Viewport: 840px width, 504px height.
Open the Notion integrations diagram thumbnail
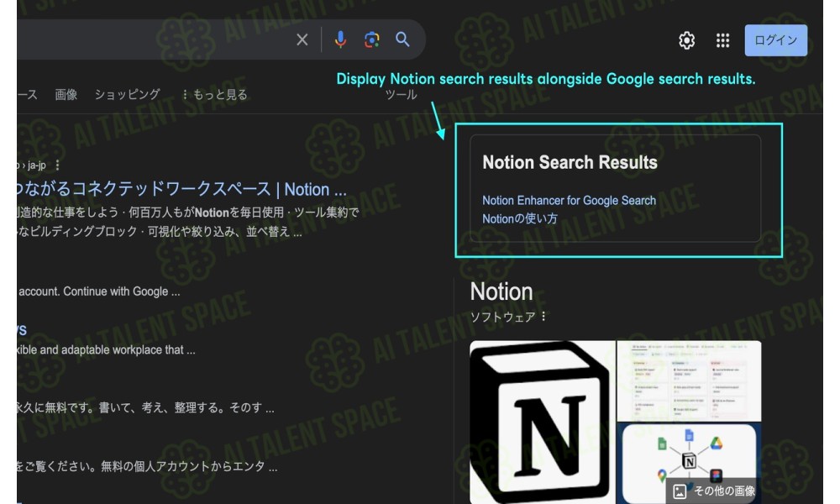coord(689,464)
